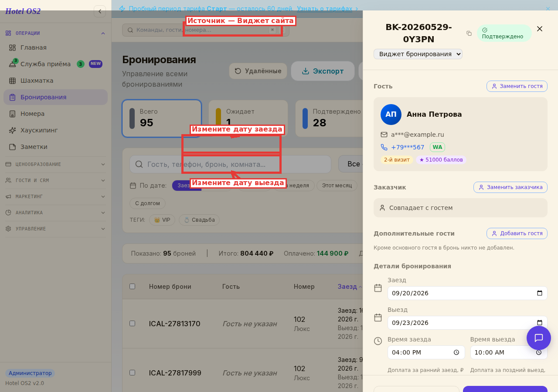Focus the Команды, гости, номера search field
This screenshot has height=392, width=558.
tap(206, 30)
